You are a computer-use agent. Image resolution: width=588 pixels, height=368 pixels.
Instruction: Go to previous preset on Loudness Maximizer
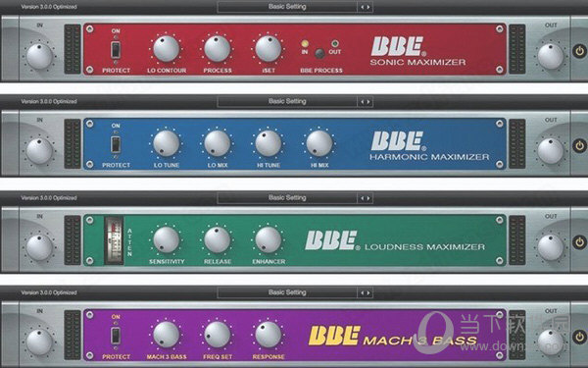(x=362, y=198)
